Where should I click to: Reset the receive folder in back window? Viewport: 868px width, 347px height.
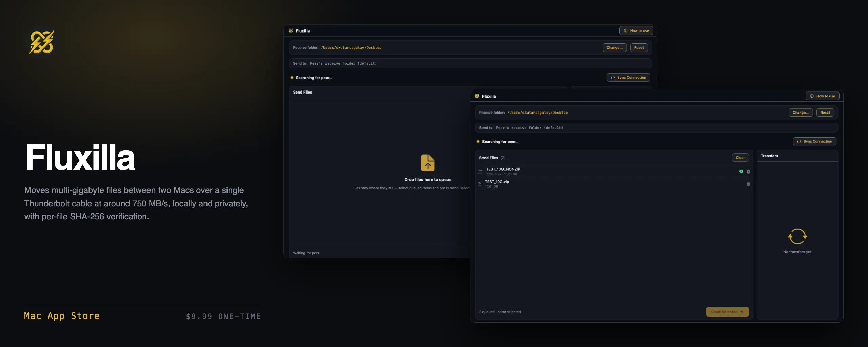click(639, 48)
